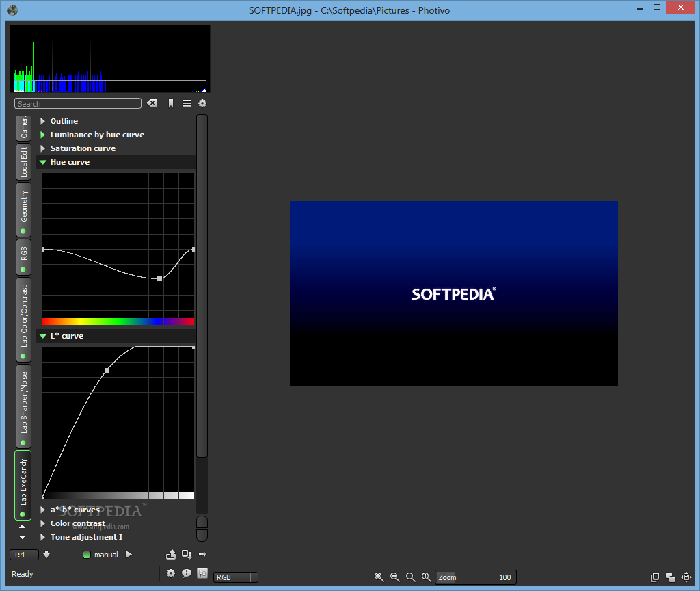Click the small up arrow below Lab EyeCandy tab
The height and width of the screenshot is (591, 700).
23,527
